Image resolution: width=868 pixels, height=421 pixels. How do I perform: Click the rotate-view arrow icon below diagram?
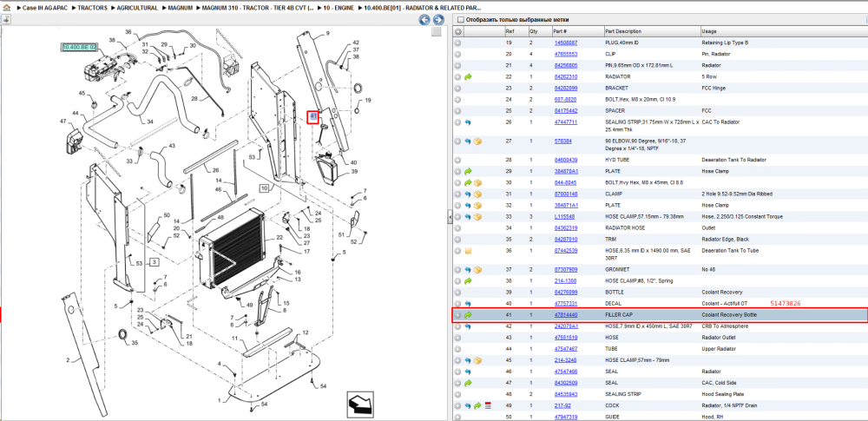point(358,404)
